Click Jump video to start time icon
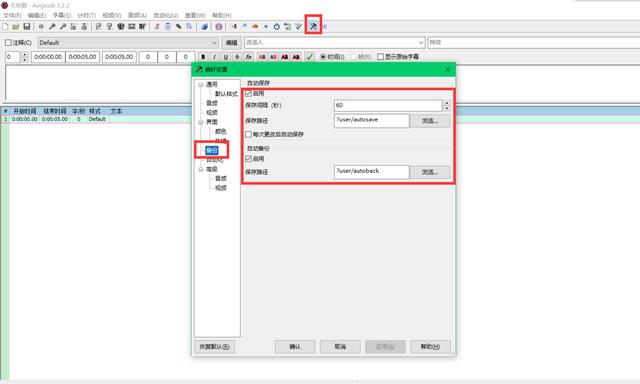Screen dimensions: 640x384 tap(73, 27)
